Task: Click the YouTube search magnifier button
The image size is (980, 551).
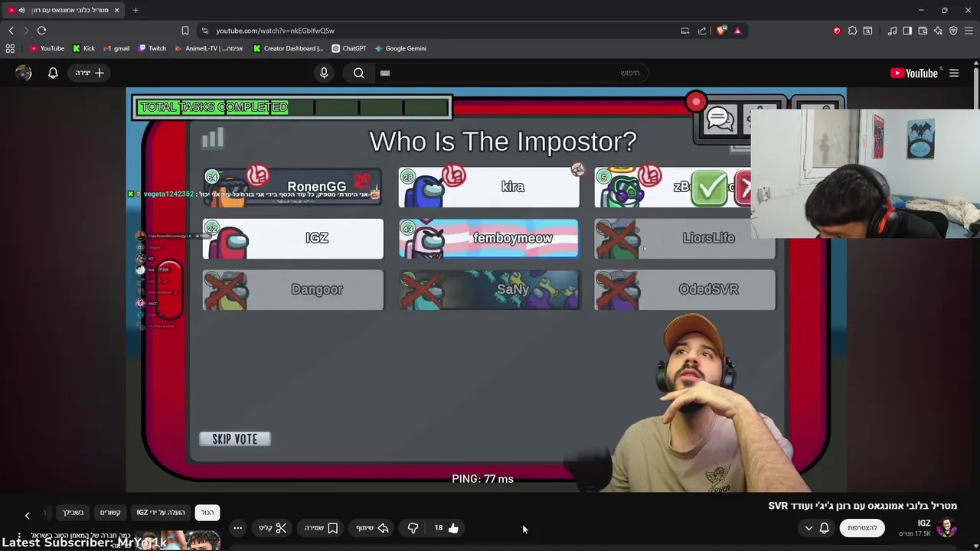Action: (x=358, y=73)
